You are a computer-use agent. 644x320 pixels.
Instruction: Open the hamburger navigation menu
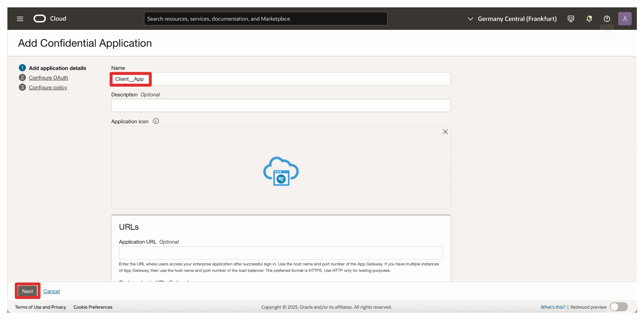coord(20,19)
